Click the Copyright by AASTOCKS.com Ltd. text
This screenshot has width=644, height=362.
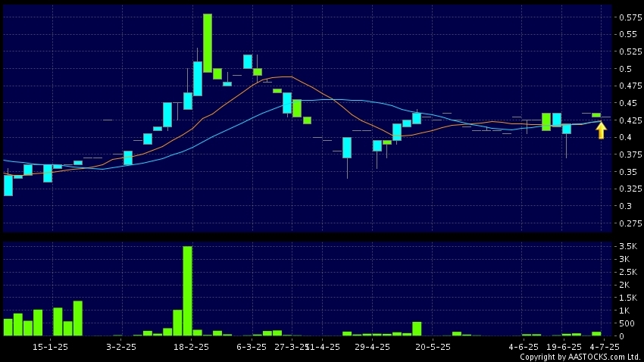pos(580,357)
